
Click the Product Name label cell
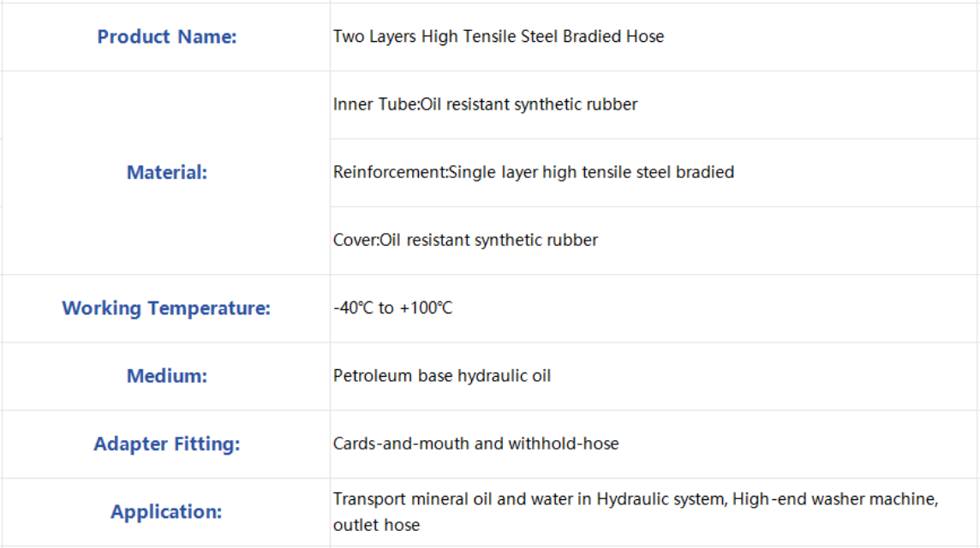[166, 37]
